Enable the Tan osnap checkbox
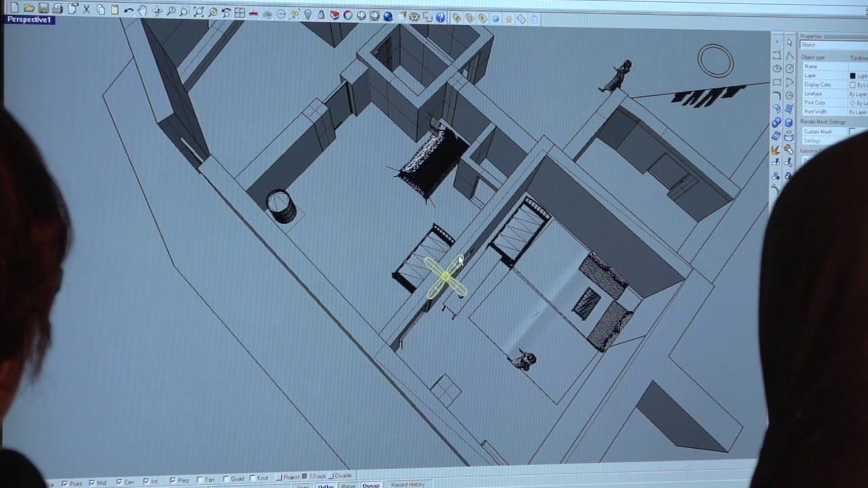The width and height of the screenshot is (868, 488). 199,480
